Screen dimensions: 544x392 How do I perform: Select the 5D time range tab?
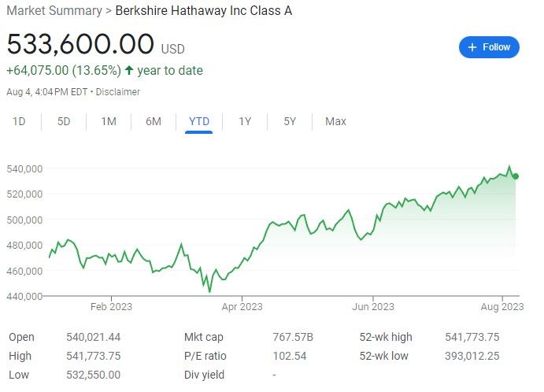point(64,121)
